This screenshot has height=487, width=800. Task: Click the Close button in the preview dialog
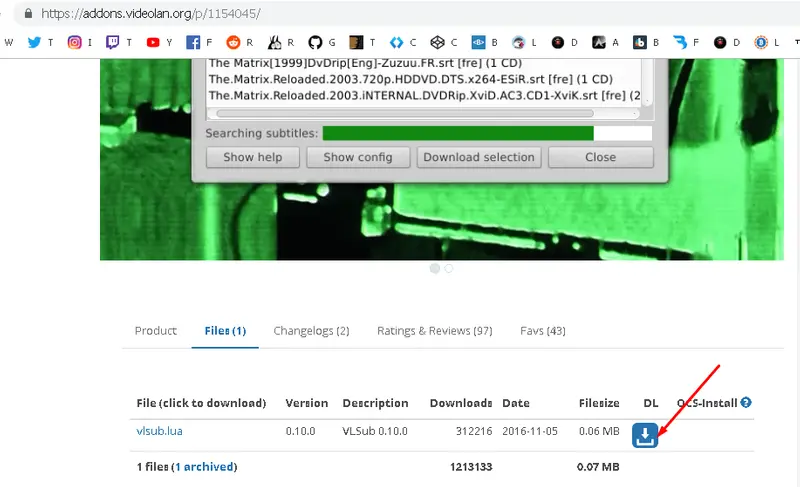tap(601, 157)
